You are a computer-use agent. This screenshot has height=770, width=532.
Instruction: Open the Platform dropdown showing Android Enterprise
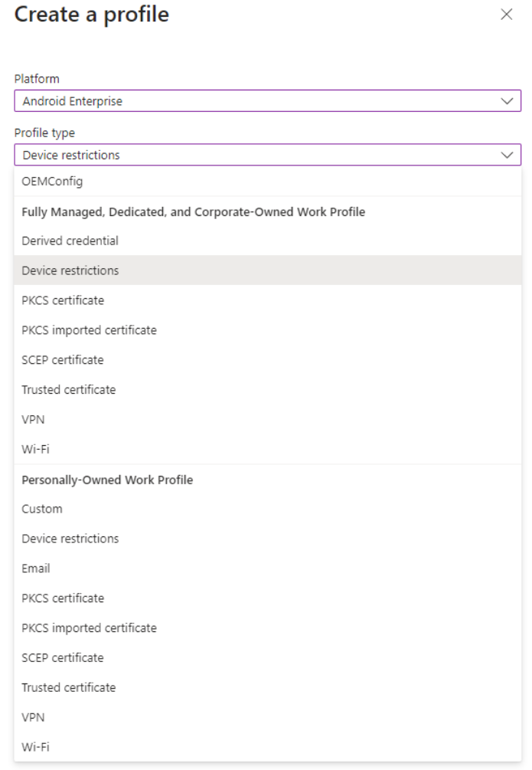pos(267,100)
